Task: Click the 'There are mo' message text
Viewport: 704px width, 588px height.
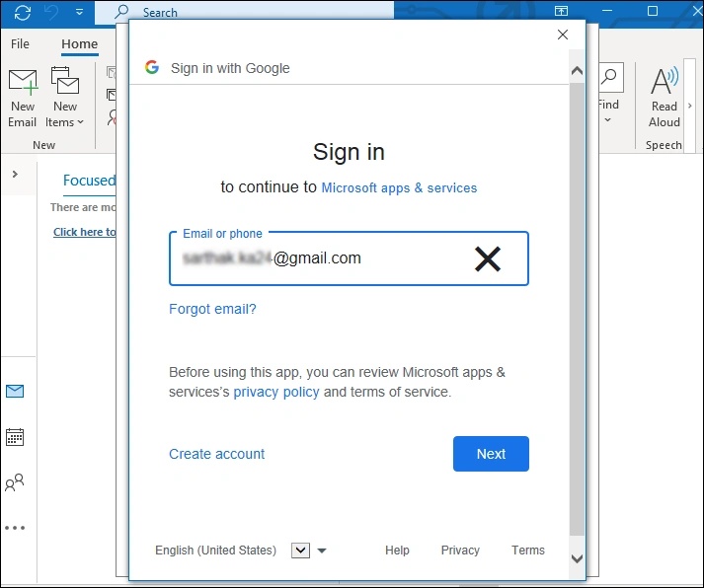Action: coord(83,207)
